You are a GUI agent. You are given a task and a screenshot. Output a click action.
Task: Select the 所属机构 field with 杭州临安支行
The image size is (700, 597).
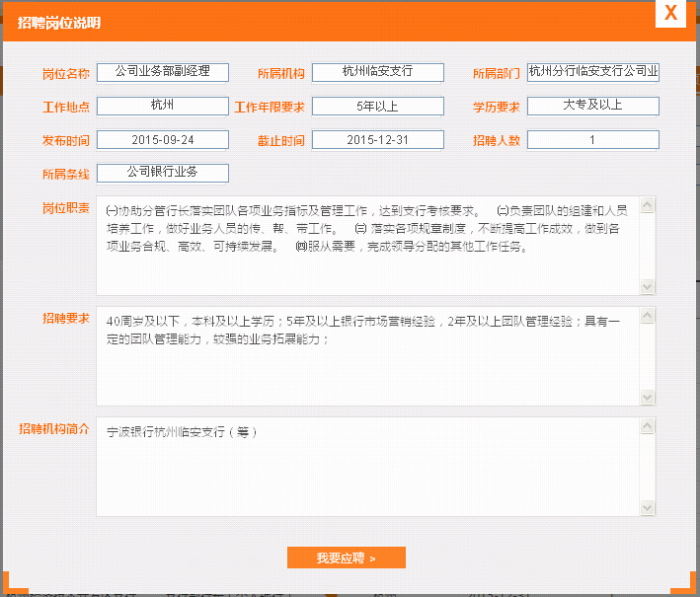(378, 72)
